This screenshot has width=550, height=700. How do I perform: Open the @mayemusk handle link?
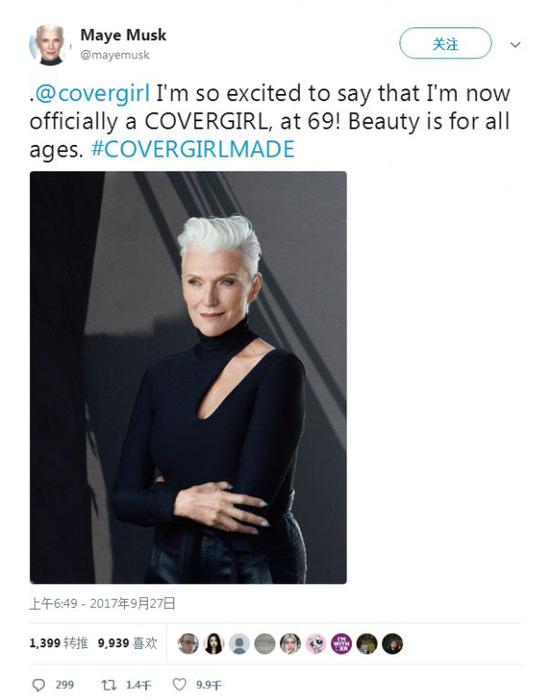pos(115,55)
